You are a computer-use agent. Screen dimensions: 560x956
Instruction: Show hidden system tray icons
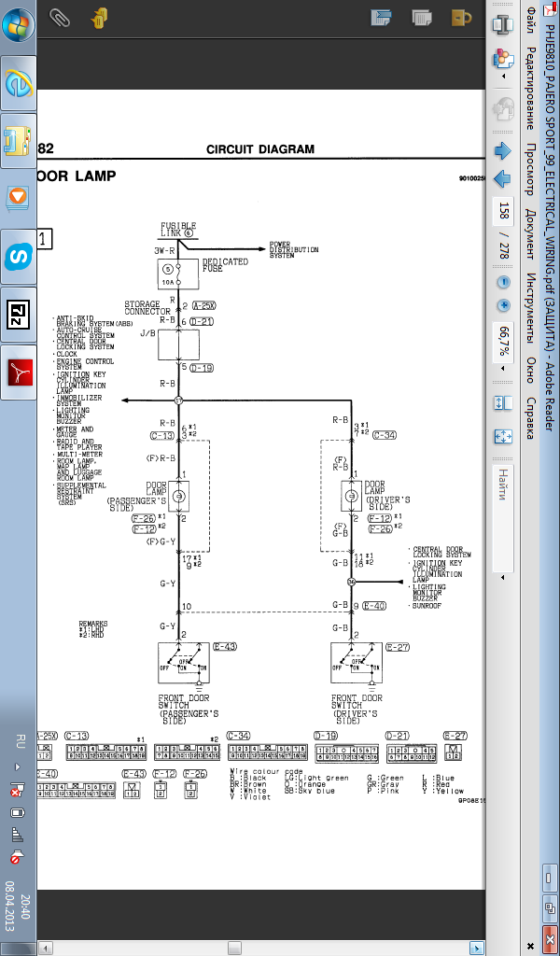point(17,766)
